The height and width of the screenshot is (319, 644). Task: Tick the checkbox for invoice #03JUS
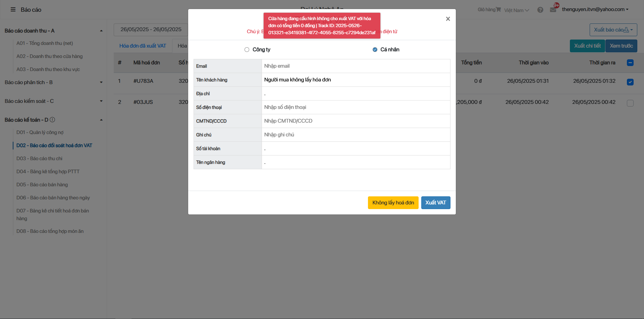(630, 103)
